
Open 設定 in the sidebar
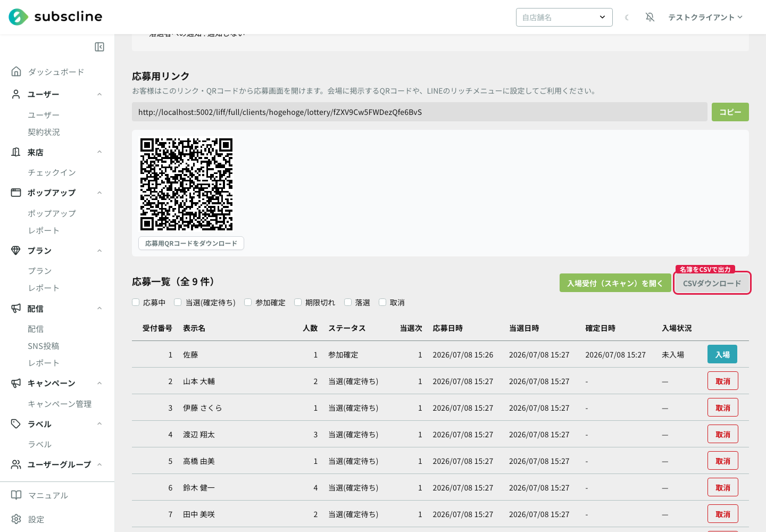[x=36, y=519]
